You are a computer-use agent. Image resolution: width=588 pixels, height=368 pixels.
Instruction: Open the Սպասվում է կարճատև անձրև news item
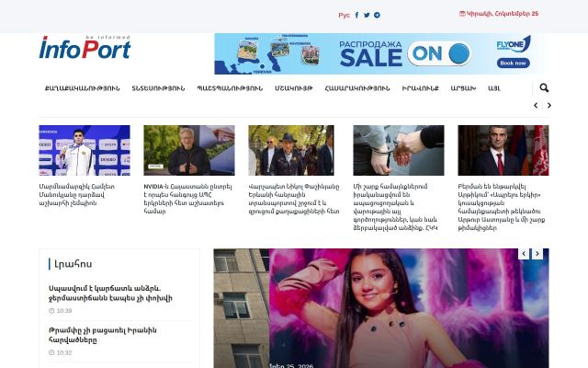click(x=110, y=293)
